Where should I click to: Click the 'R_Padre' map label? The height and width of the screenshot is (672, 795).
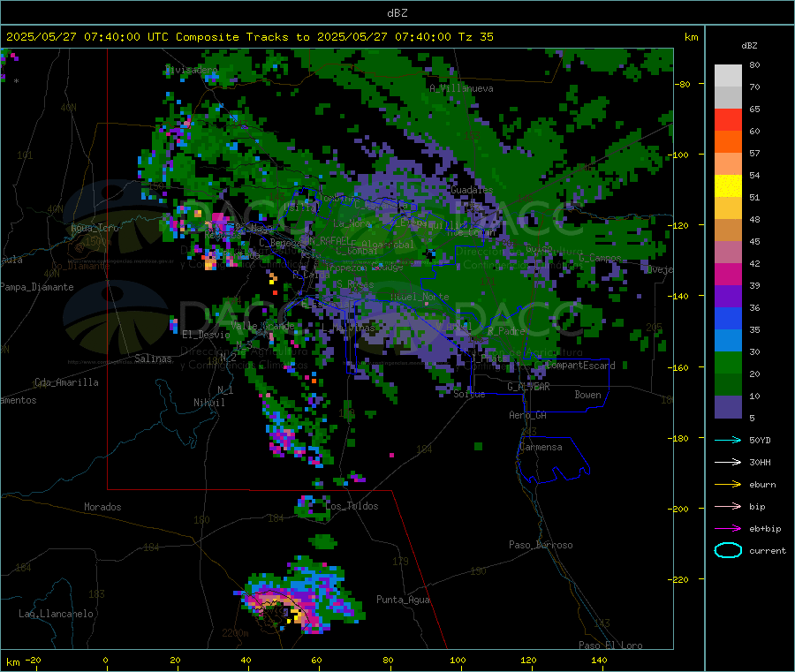point(506,331)
